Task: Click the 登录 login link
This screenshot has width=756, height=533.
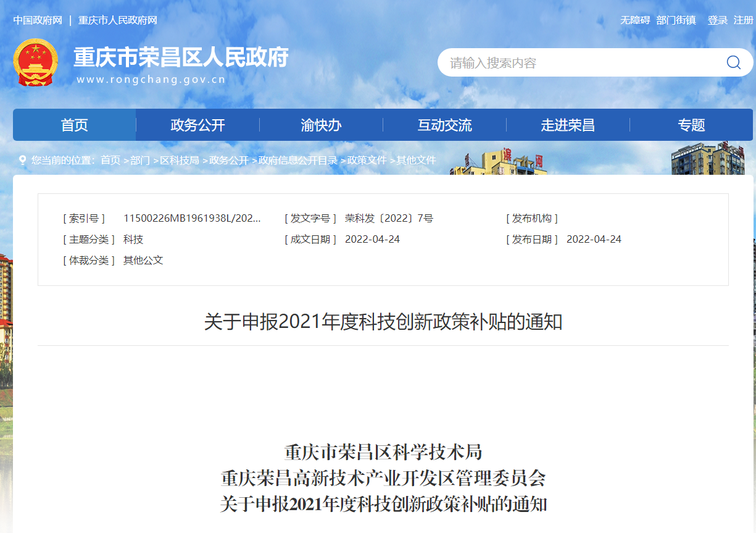Action: click(717, 20)
